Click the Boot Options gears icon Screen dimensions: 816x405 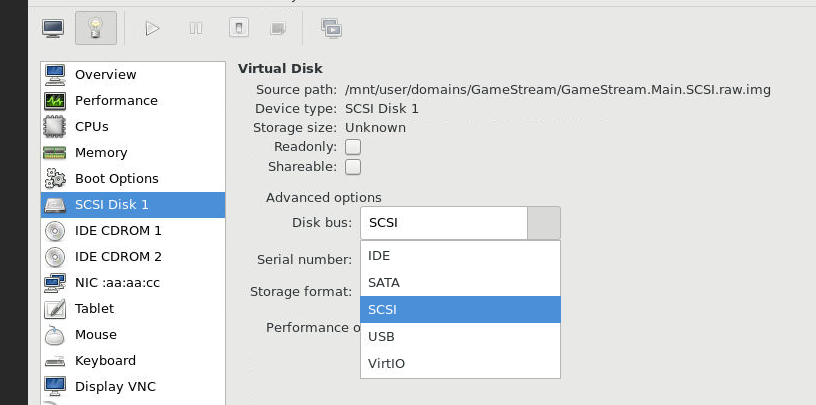[55, 179]
